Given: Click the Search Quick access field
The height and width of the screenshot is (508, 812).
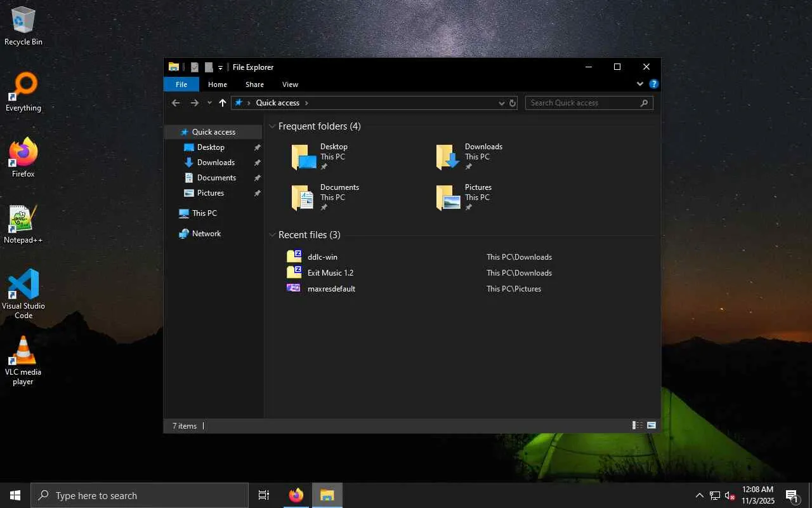Looking at the screenshot, I should point(582,103).
